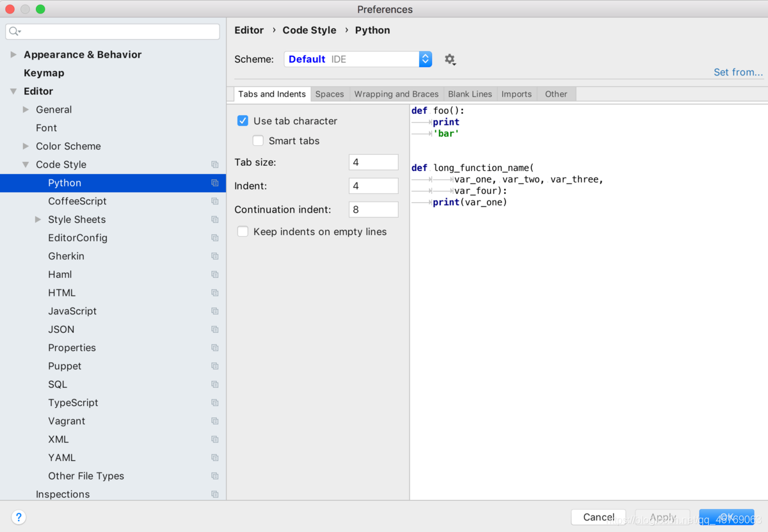Collapse the Editor section

13,92
